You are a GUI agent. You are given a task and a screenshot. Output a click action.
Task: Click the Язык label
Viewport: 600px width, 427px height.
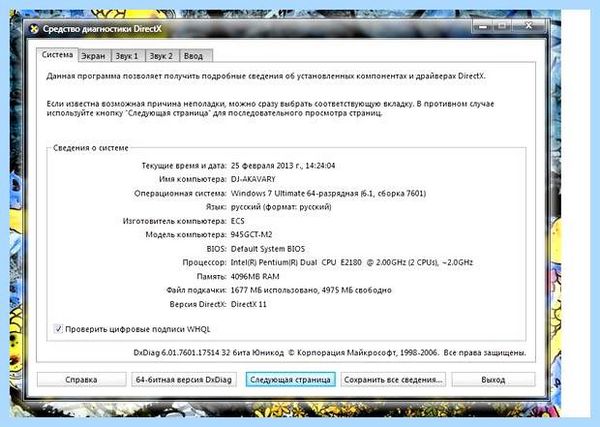click(x=216, y=207)
